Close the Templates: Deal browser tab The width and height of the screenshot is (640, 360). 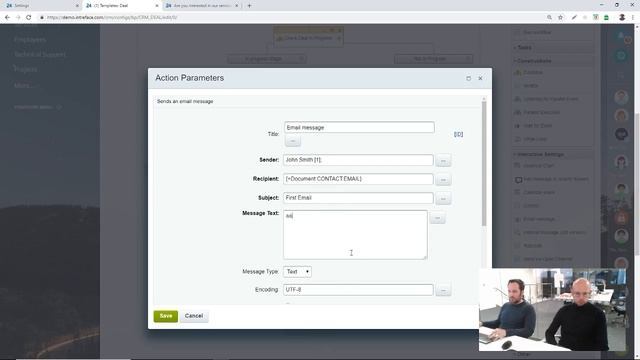coord(157,6)
